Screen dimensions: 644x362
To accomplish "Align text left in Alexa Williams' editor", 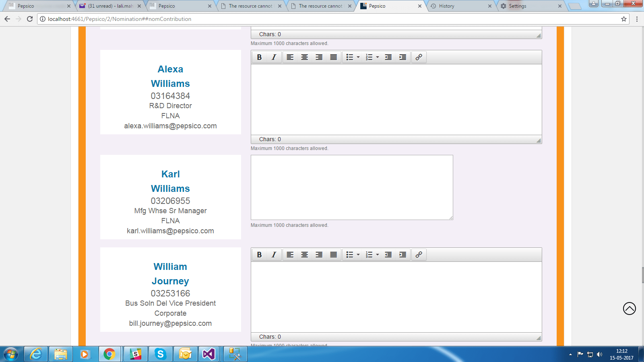I will click(x=290, y=57).
